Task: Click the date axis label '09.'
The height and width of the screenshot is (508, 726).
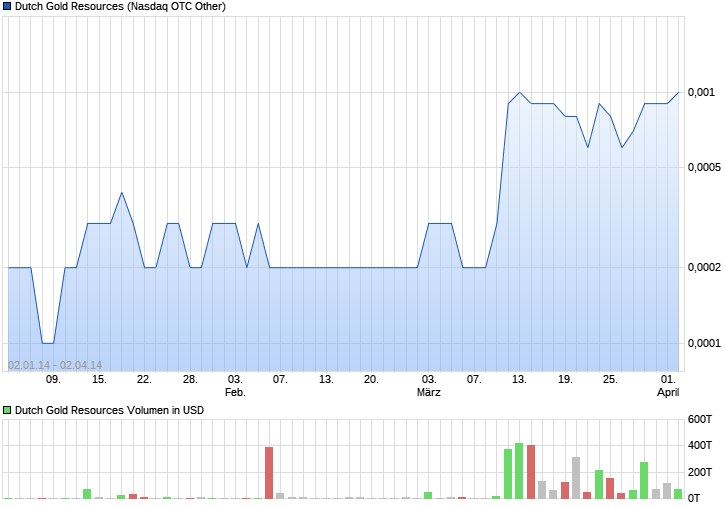Action: click(53, 380)
